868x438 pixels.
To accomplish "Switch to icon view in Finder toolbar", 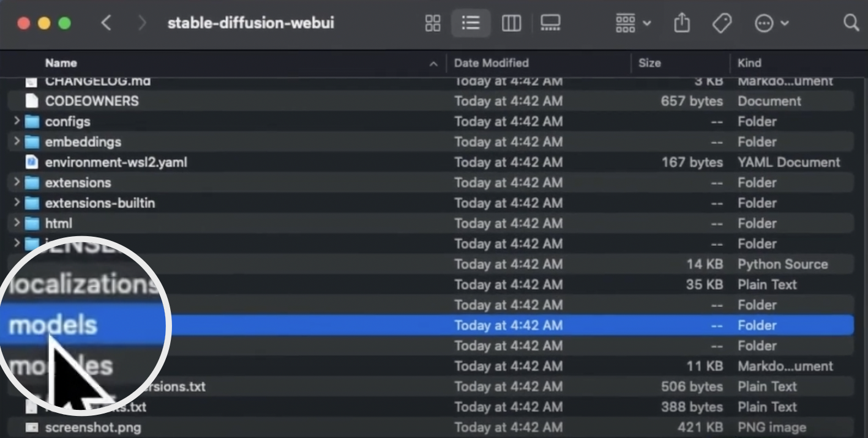I will pos(433,24).
